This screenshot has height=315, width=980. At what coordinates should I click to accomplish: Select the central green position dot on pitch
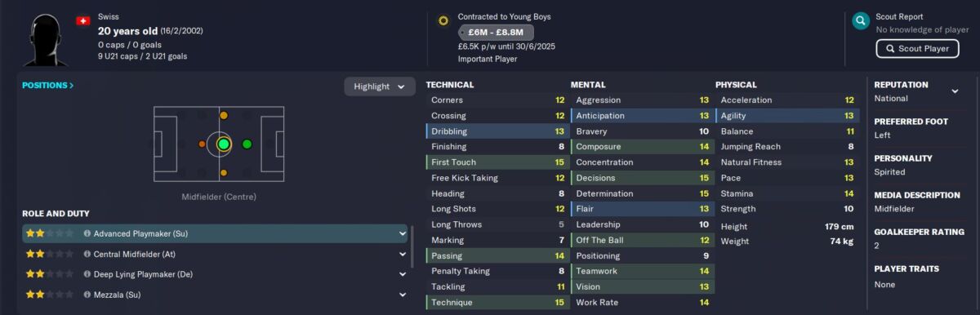pyautogui.click(x=223, y=144)
